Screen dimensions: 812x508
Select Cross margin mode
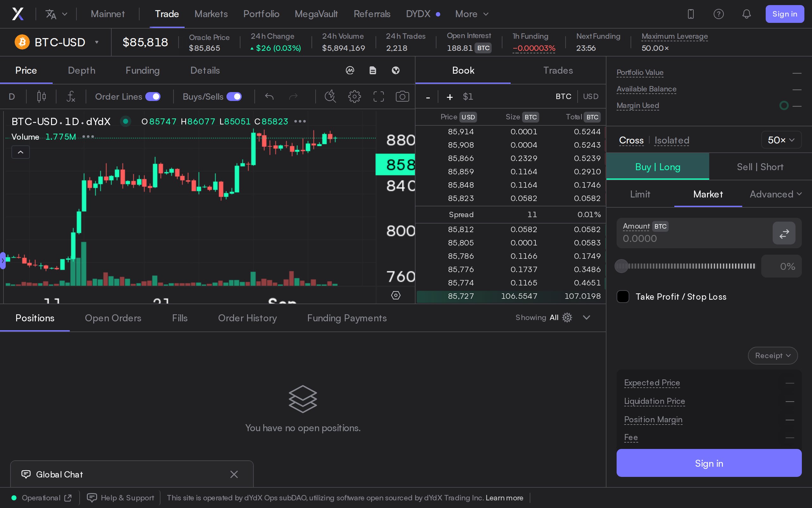pyautogui.click(x=631, y=140)
